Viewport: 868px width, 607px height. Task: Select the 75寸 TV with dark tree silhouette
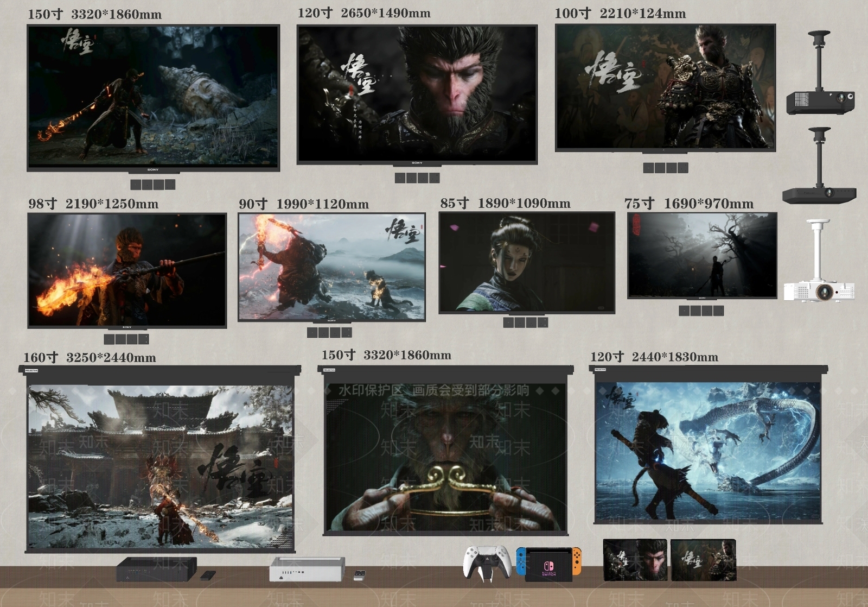pos(702,256)
